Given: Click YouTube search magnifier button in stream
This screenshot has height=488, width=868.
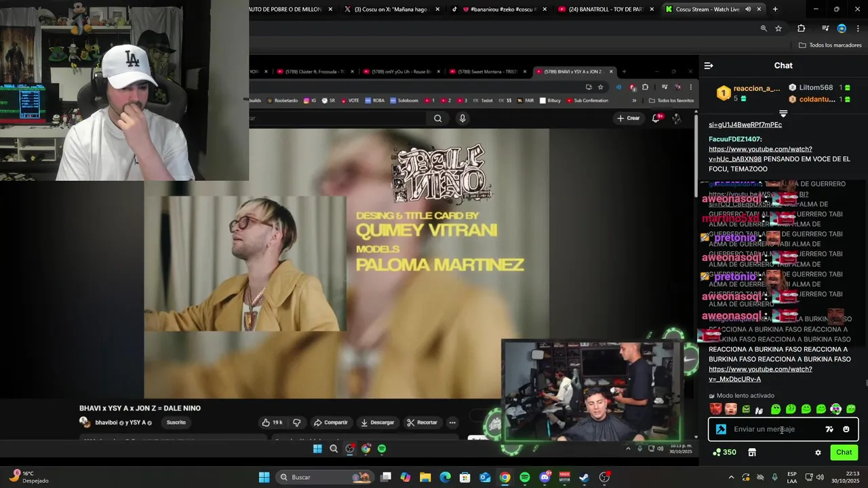Looking at the screenshot, I should click(x=438, y=118).
